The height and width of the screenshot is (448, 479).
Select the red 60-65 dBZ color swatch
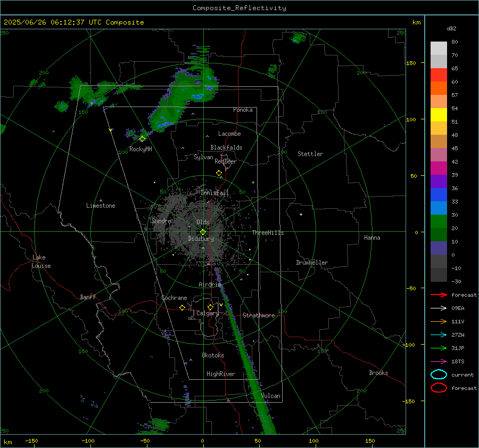pos(439,75)
